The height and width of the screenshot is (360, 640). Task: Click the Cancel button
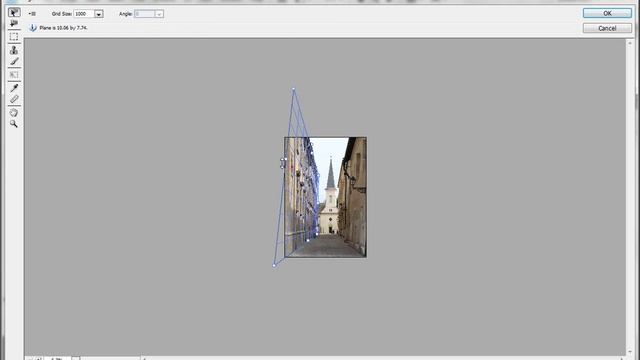point(607,28)
